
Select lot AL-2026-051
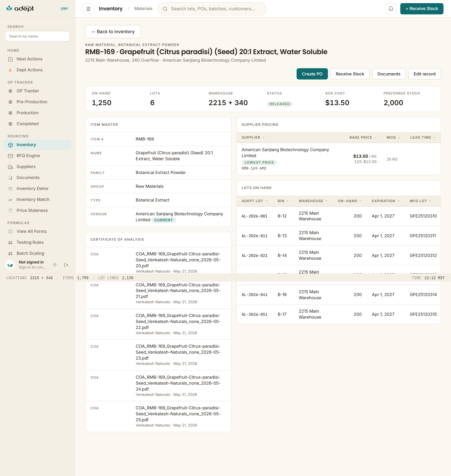tap(254, 315)
